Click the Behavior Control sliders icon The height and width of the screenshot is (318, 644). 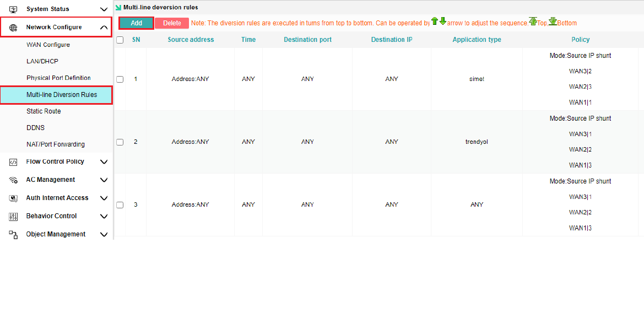click(14, 217)
